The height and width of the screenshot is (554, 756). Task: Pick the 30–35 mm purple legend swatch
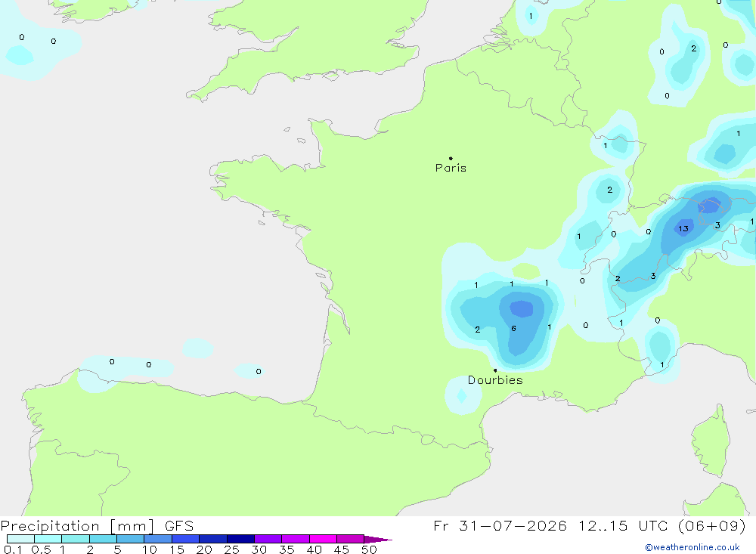coord(268,539)
